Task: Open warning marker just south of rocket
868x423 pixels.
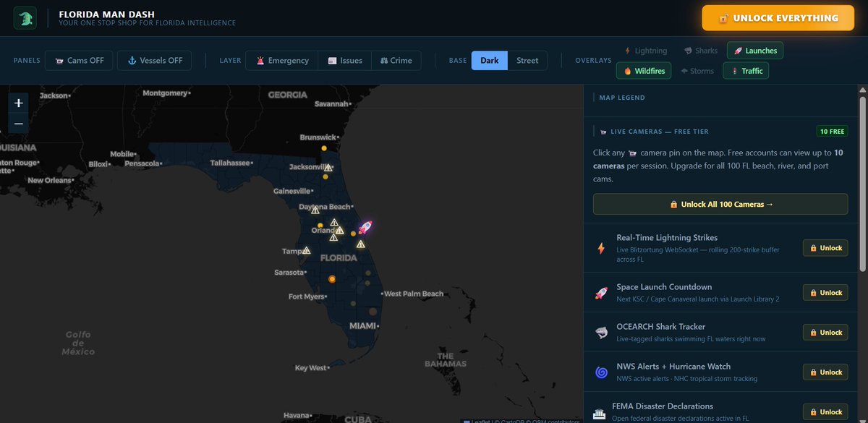Action: click(x=360, y=244)
